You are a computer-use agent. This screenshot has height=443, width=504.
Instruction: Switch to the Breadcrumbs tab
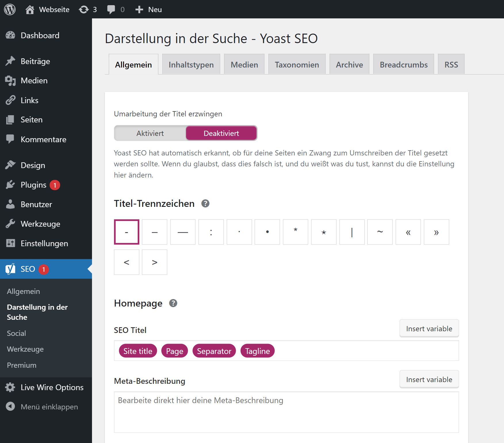point(403,65)
